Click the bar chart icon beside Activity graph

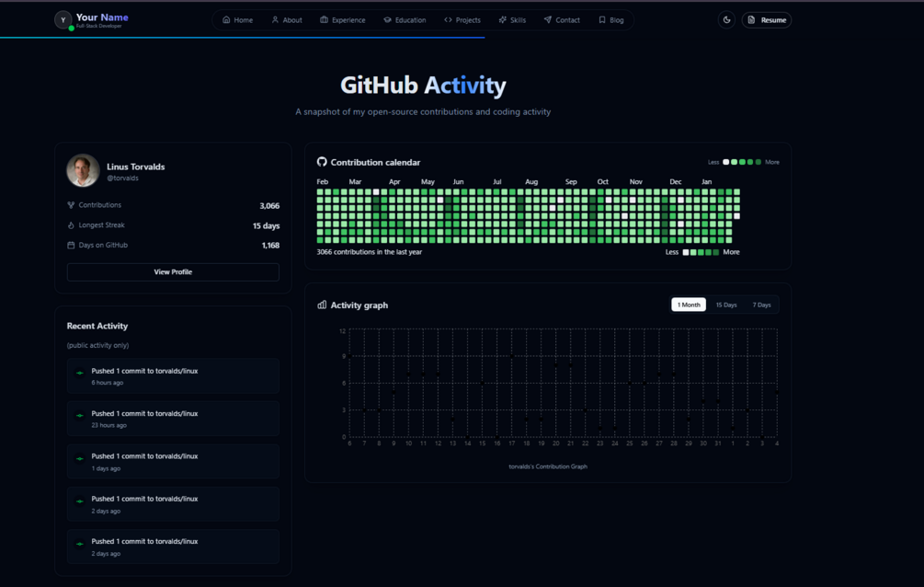point(322,305)
